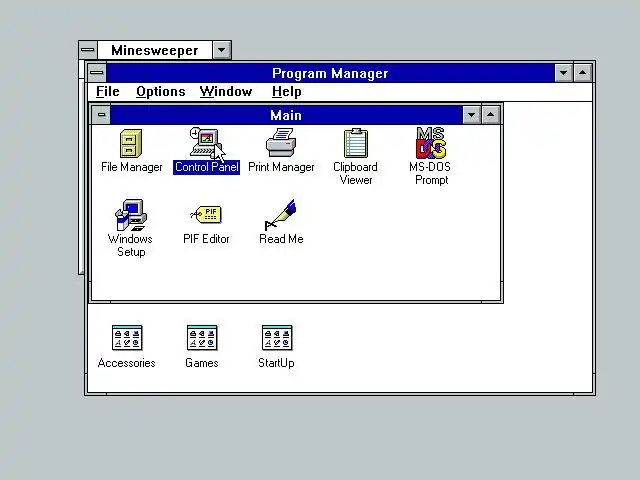Click the Games label
640x480 pixels.
[x=202, y=363]
